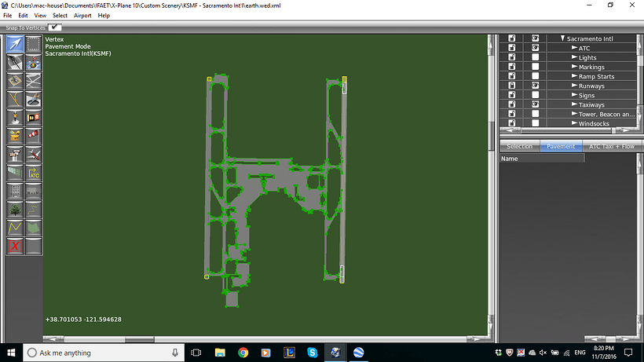Expand the Lights group
Image resolution: width=644 pixels, height=362 pixels.
575,57
